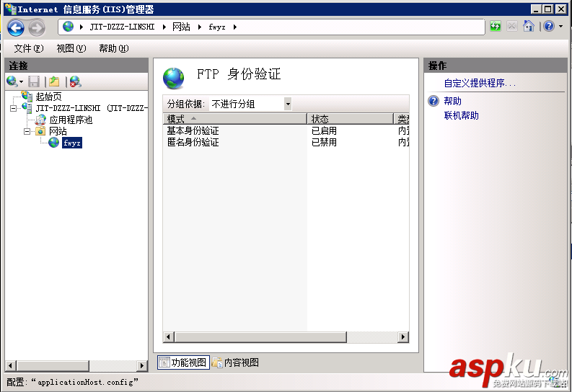Click the Back navigation arrow
The image size is (572, 392).
pos(16,27)
